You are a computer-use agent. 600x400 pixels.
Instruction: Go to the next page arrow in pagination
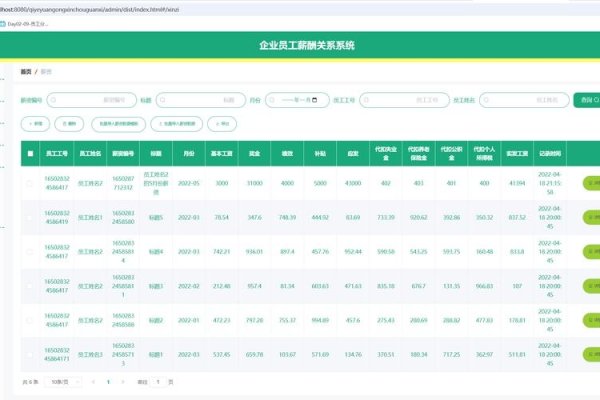click(x=123, y=382)
